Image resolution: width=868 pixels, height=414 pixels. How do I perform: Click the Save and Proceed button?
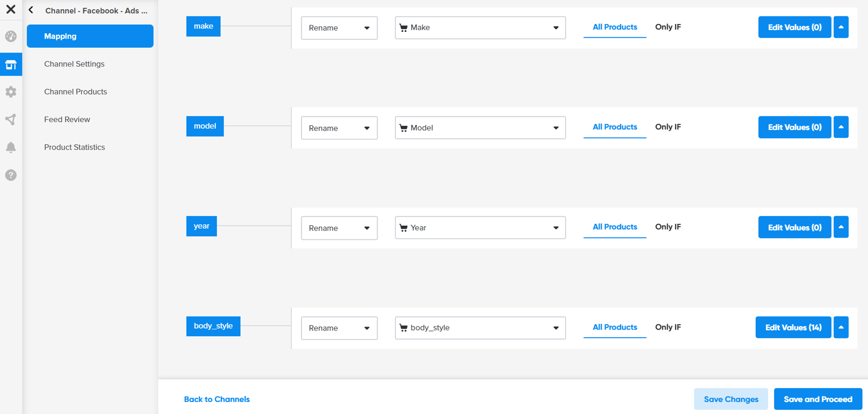(x=818, y=399)
